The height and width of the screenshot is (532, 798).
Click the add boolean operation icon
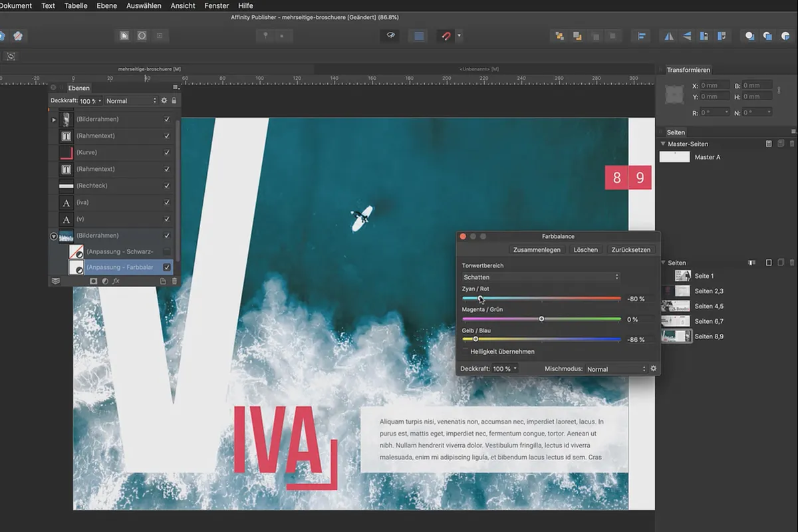click(x=750, y=36)
